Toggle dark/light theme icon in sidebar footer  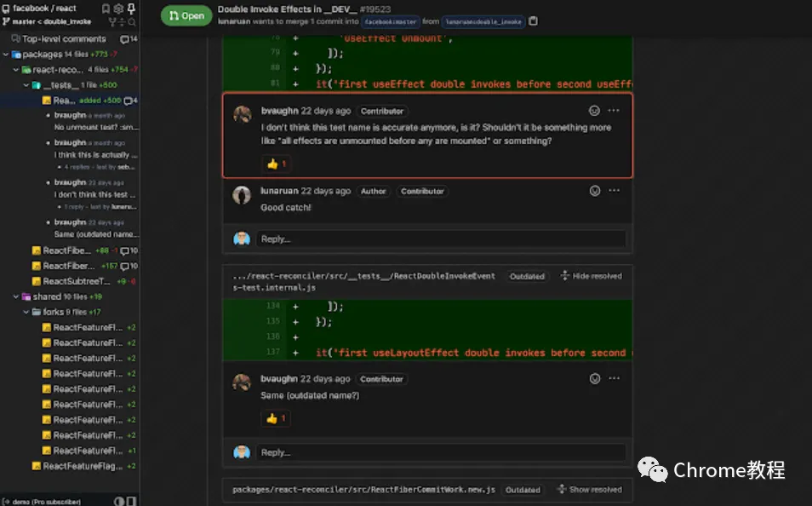pyautogui.click(x=119, y=502)
